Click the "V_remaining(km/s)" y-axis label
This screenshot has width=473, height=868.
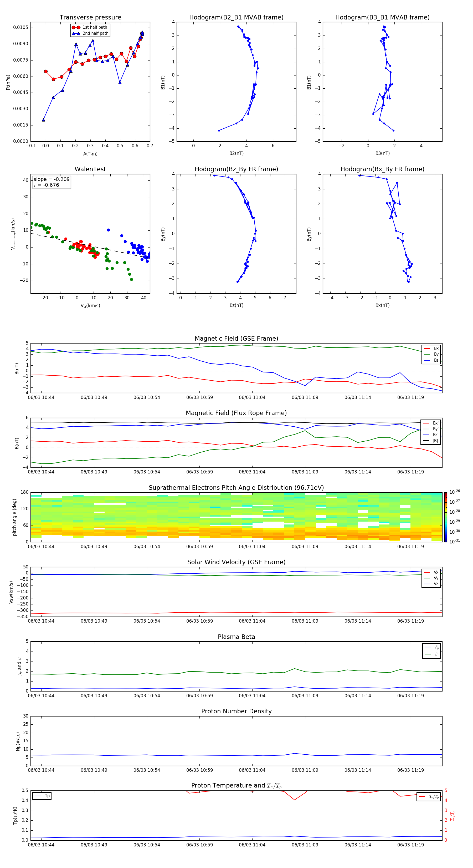[13, 234]
